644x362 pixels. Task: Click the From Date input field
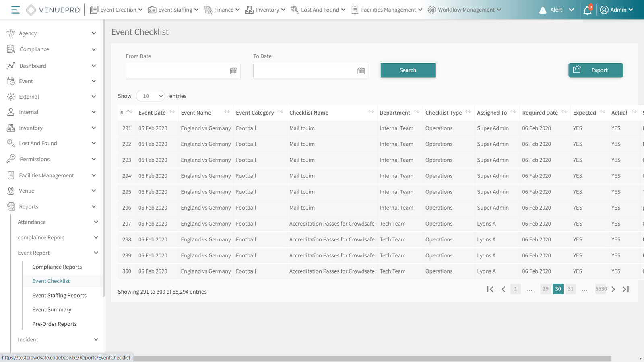point(177,71)
